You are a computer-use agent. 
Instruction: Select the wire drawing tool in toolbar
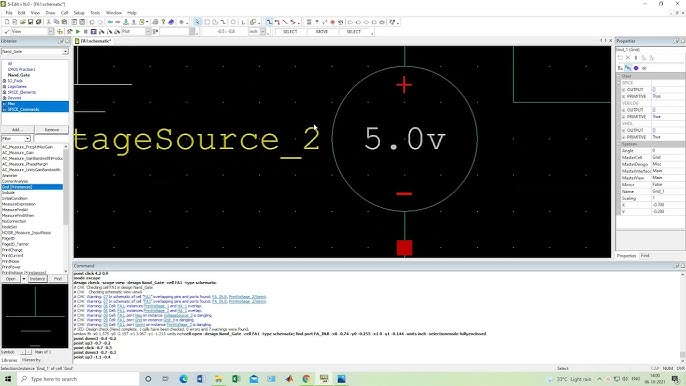click(269, 22)
